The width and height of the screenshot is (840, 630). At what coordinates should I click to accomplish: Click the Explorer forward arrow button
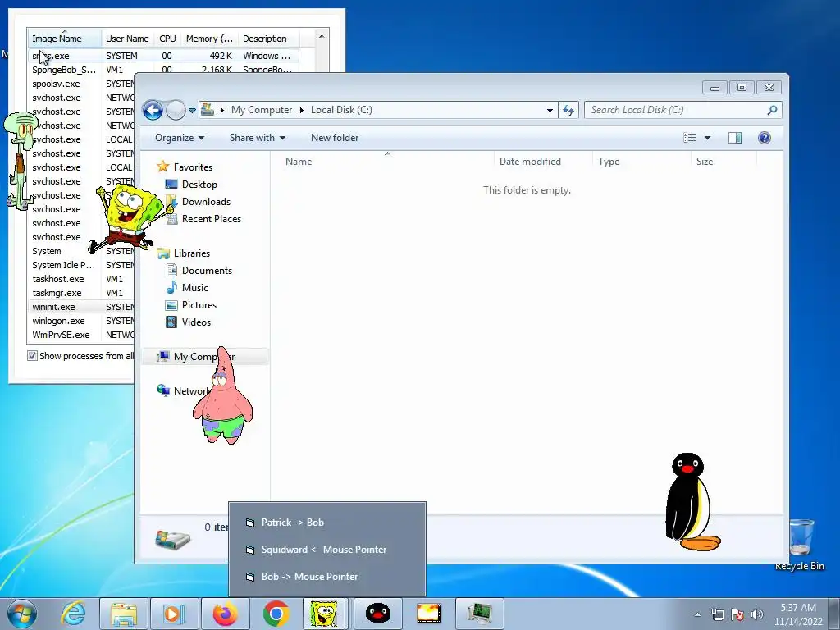pyautogui.click(x=176, y=111)
